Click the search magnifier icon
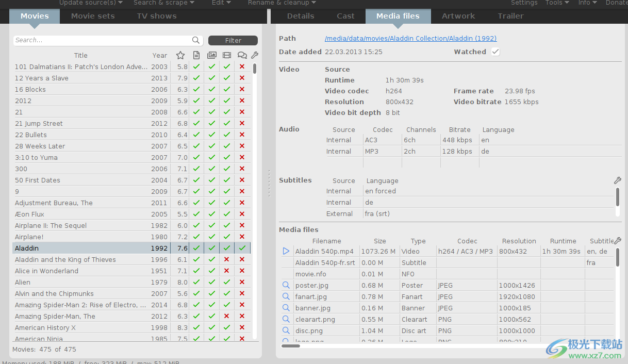The image size is (628, 364). (x=195, y=40)
